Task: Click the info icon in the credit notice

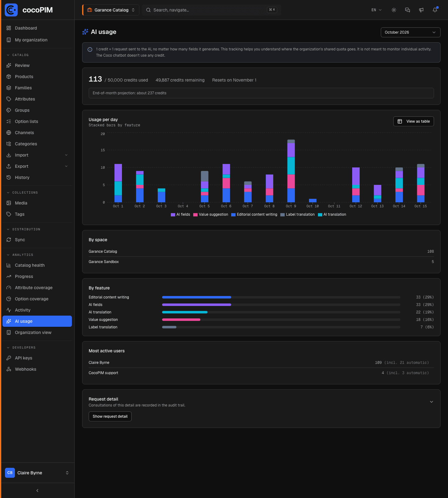Action: pos(90,49)
